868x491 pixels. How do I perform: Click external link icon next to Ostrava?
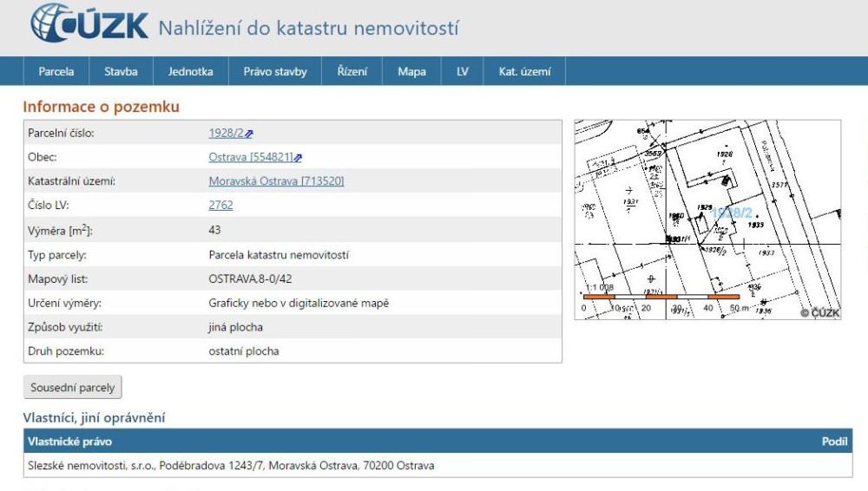pos(298,158)
